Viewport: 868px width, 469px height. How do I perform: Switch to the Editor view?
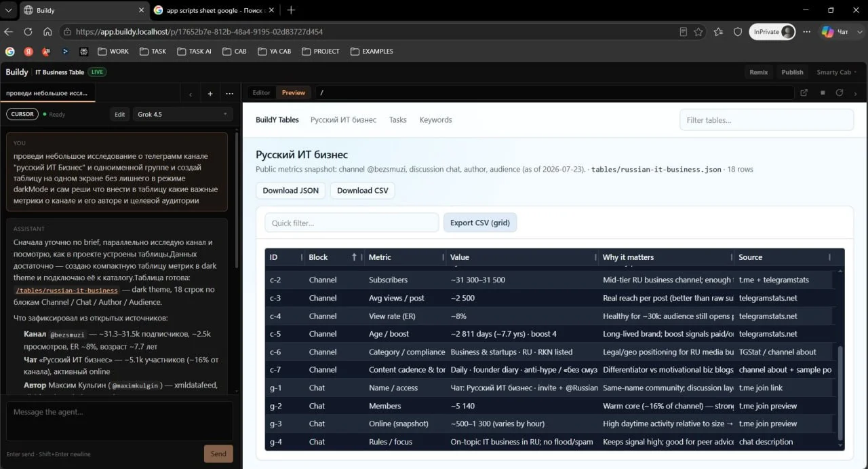click(x=261, y=93)
